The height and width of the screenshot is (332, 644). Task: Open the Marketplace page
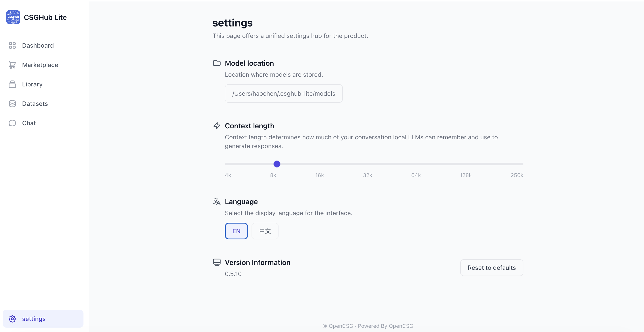[x=40, y=65]
